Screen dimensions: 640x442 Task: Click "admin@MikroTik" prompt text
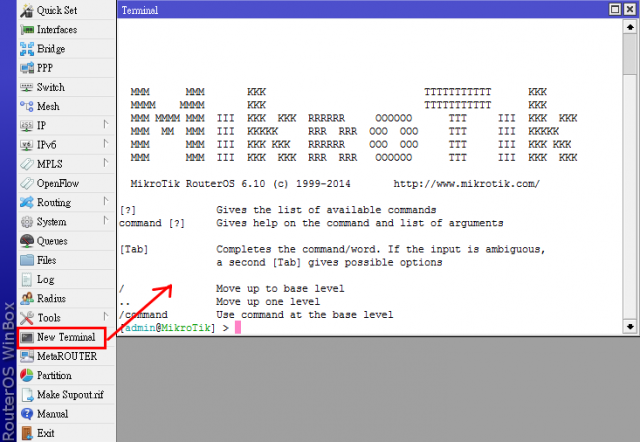[x=167, y=328]
